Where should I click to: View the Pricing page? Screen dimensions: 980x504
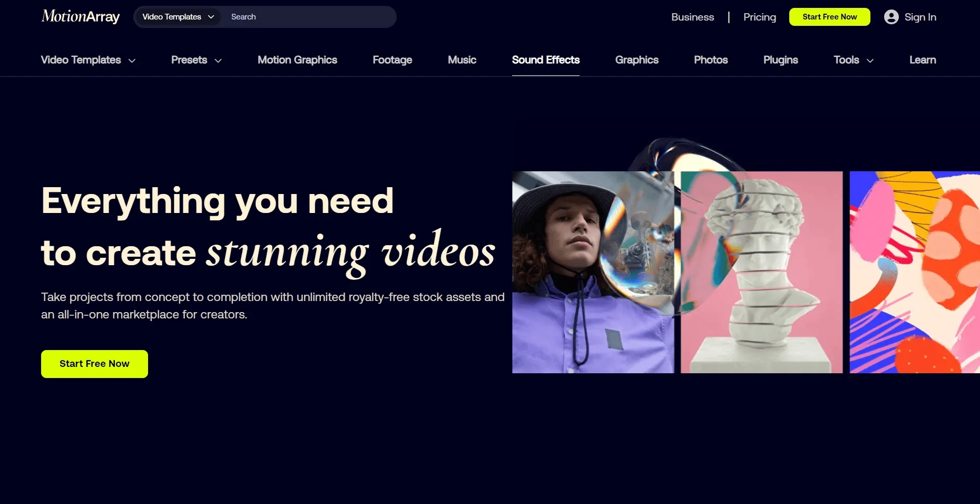[759, 17]
